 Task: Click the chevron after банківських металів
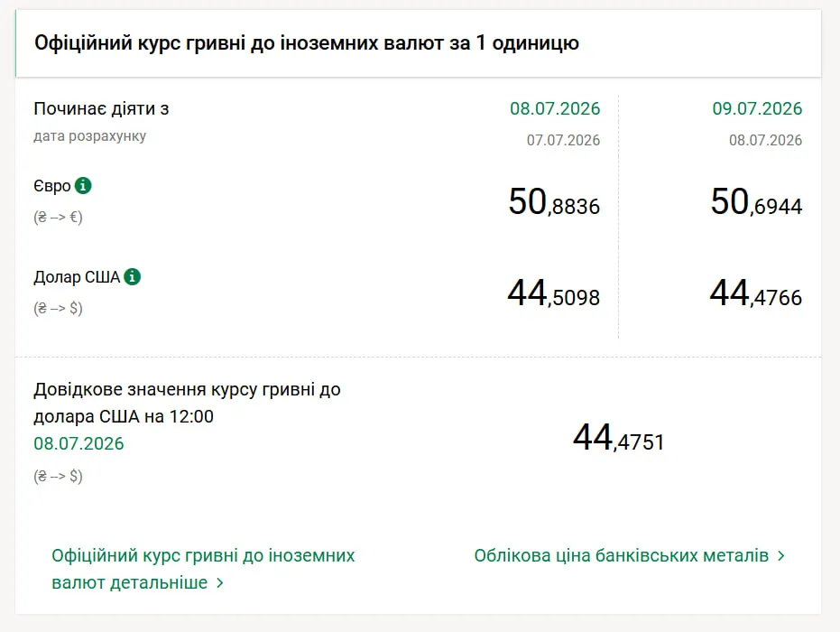[x=781, y=556]
